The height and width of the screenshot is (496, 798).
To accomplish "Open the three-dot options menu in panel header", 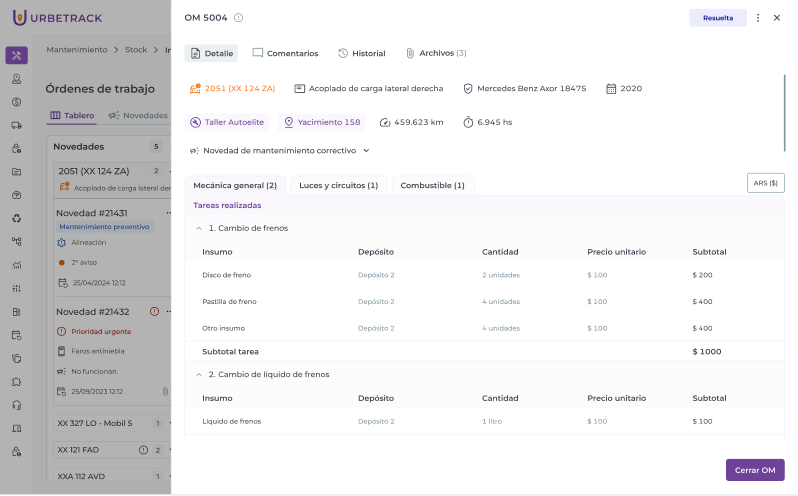I will (758, 18).
